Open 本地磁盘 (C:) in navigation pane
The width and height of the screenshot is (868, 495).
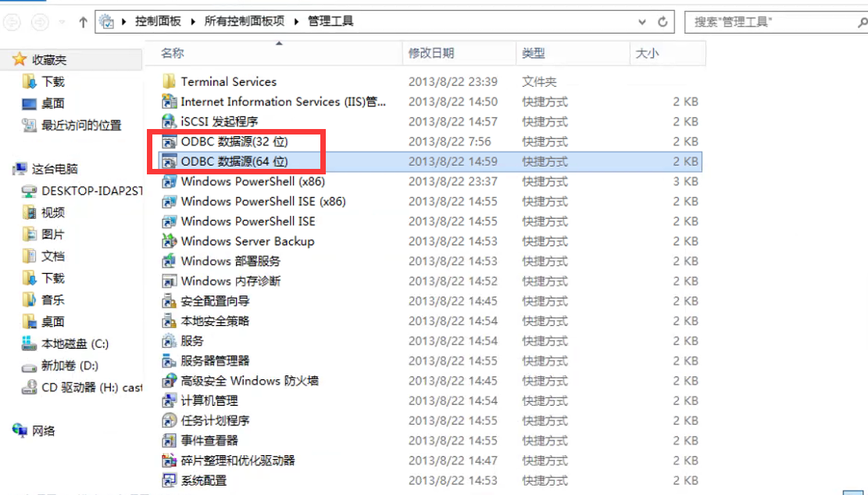click(x=75, y=343)
